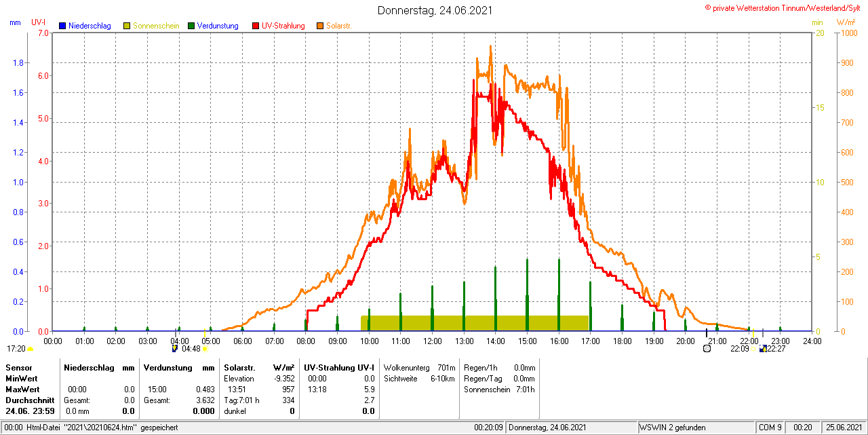Click the Verdunstung maximum value 0.483
Image resolution: width=868 pixels, height=435 pixels.
(205, 389)
